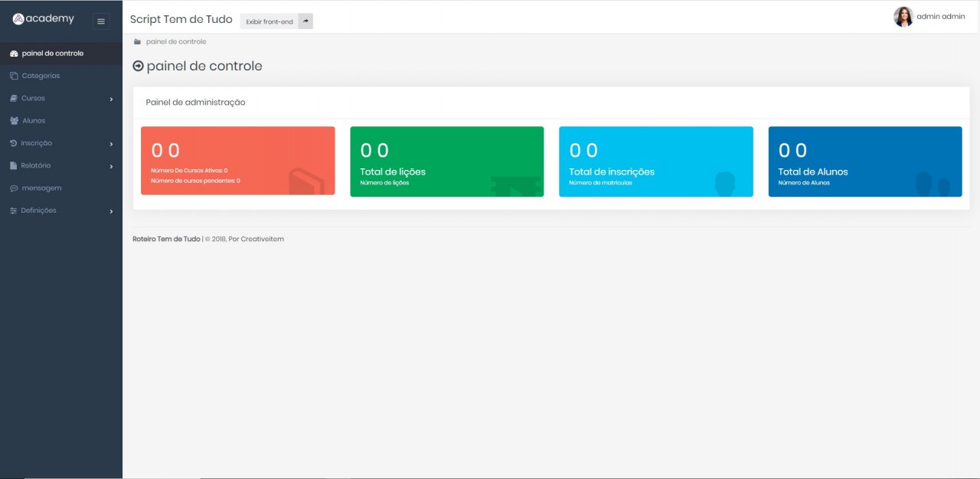
Task: Open the admin admin profile menu
Action: click(929, 17)
